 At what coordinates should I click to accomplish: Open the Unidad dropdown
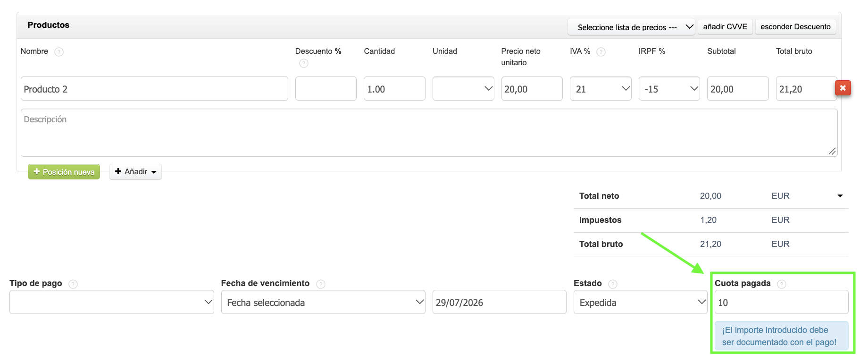tap(463, 89)
